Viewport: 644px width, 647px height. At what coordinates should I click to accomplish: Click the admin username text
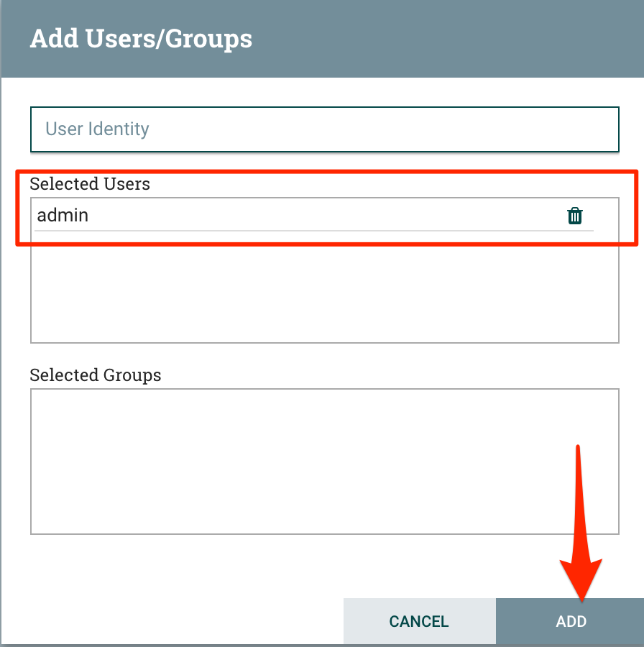pos(63,215)
